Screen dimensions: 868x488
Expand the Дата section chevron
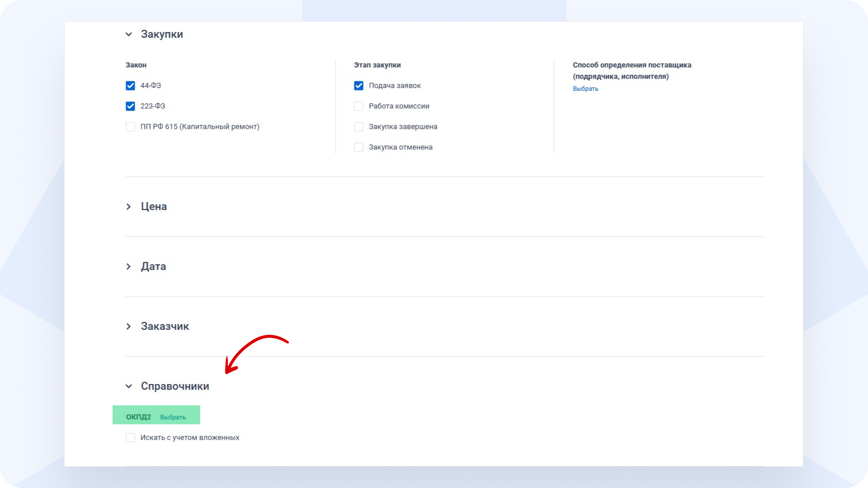coord(129,267)
